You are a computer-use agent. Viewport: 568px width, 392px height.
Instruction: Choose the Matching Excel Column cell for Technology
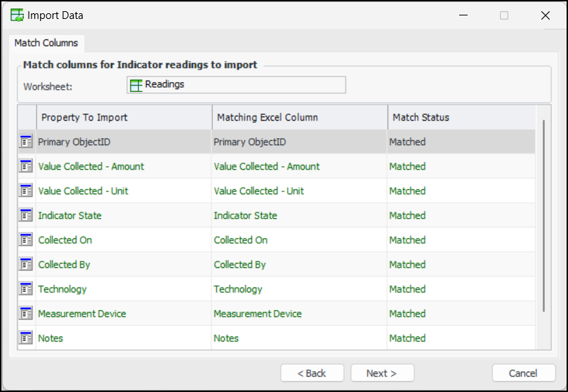pyautogui.click(x=299, y=289)
